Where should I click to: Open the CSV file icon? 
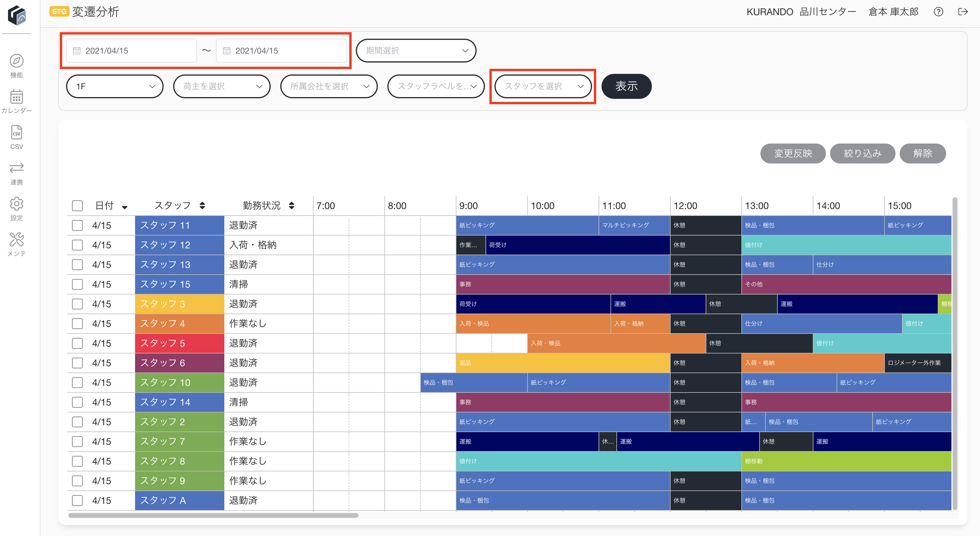tap(16, 133)
